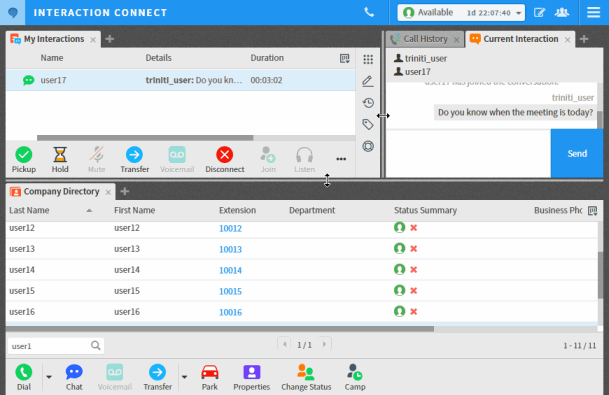Expand the Dial options arrow

point(49,377)
